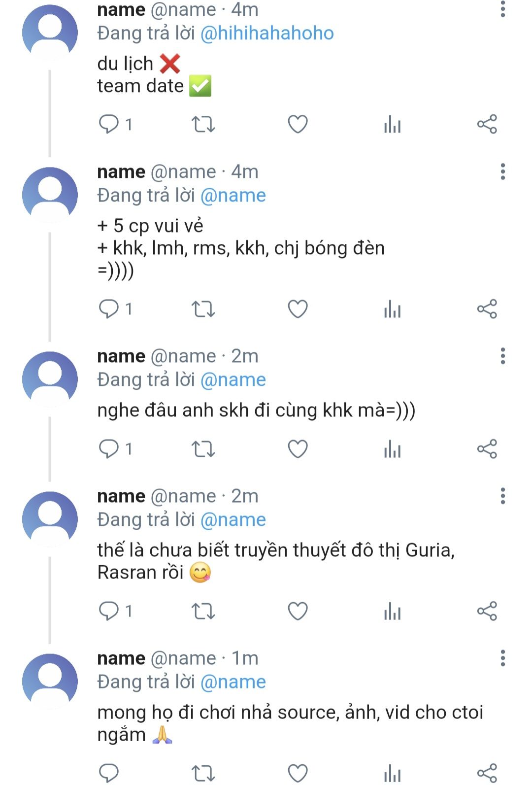This screenshot has width=532, height=785.
Task: Retweet the "+ 5 cp vui vẻ" reply
Action: [x=203, y=309]
